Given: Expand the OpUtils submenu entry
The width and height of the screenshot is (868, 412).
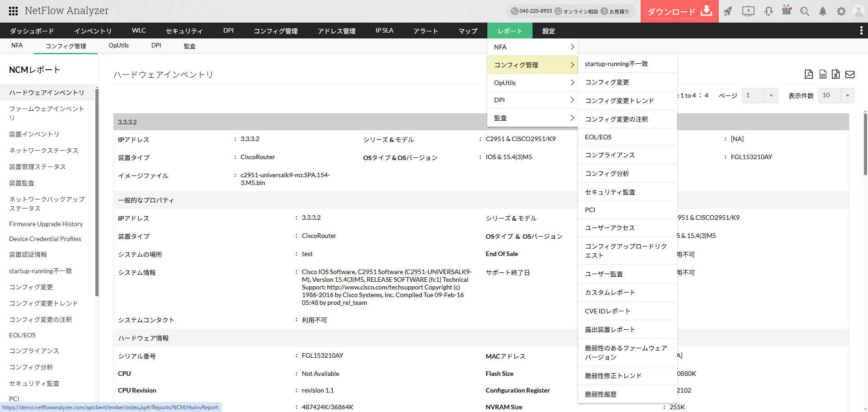Looking at the screenshot, I should click(533, 83).
